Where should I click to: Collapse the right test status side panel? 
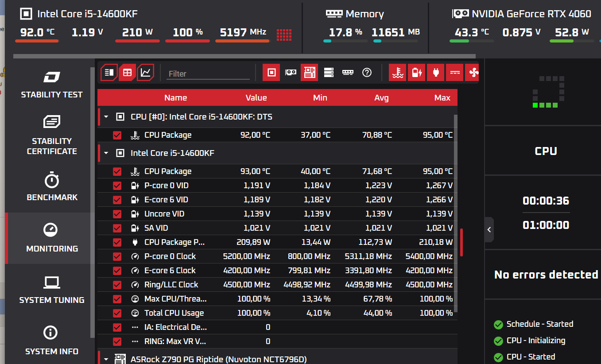tap(489, 229)
